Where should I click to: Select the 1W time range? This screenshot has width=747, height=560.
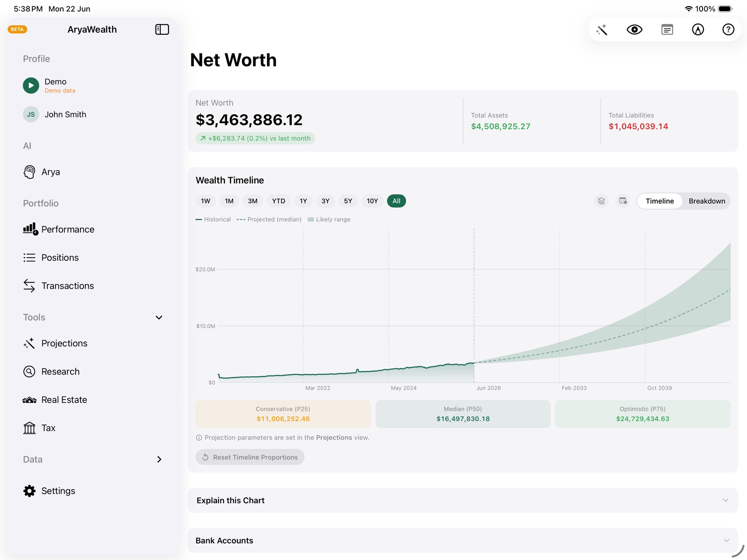click(x=205, y=201)
